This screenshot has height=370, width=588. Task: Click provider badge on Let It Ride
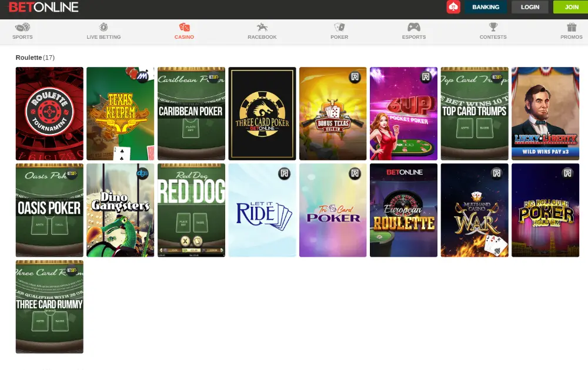coord(284,173)
